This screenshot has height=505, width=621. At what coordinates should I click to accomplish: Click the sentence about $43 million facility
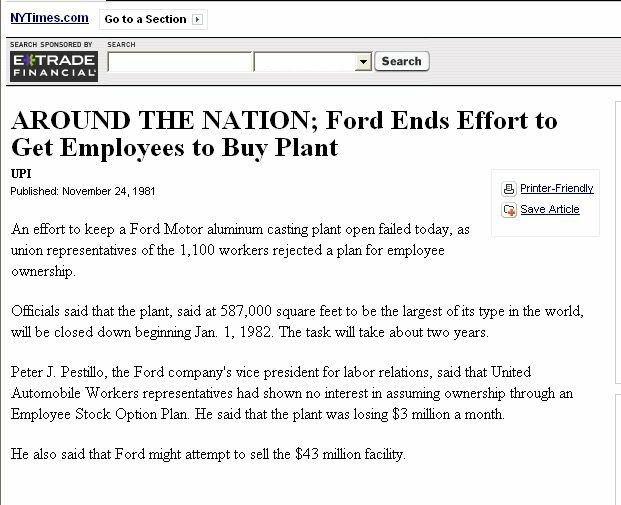coord(208,454)
